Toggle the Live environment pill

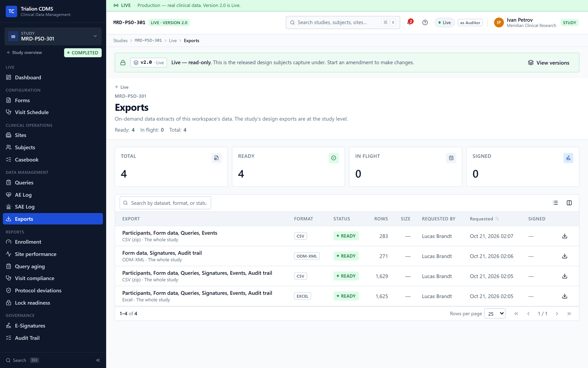click(x=444, y=22)
